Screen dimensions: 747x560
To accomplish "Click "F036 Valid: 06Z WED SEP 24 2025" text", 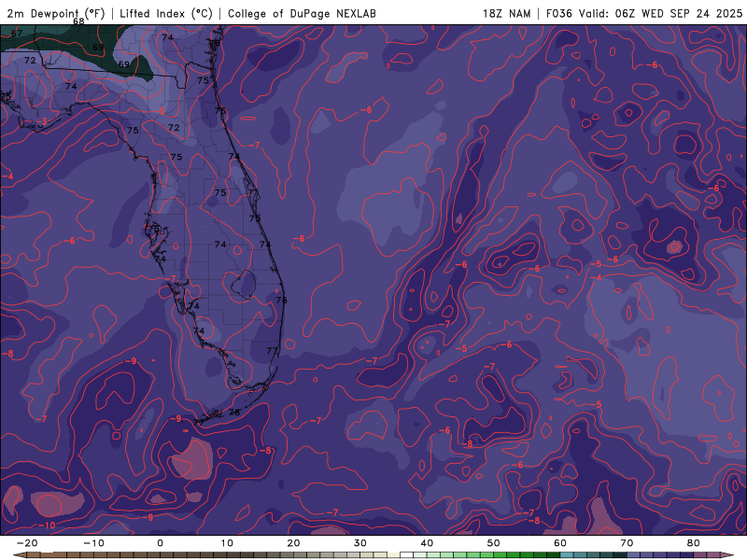I will pos(644,13).
